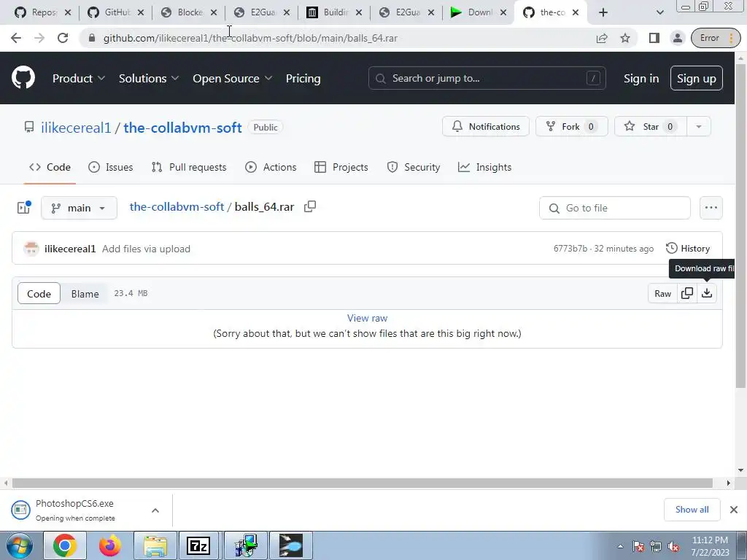This screenshot has height=560, width=747.
Task: Expand file tree side panel icon
Action: coord(24,208)
